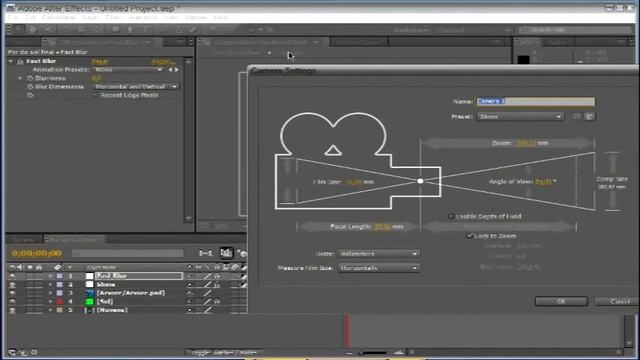Enable Depth of Field checkbox

coord(451,216)
